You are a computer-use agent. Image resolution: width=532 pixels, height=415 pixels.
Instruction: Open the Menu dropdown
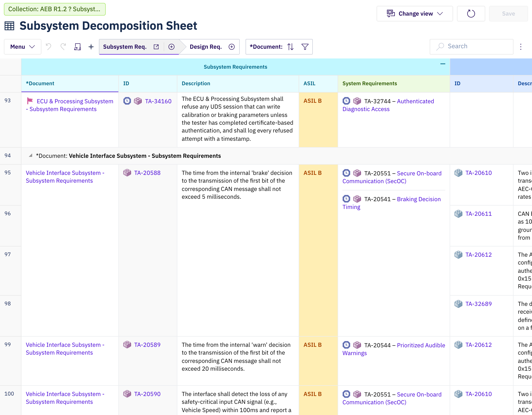pos(23,47)
